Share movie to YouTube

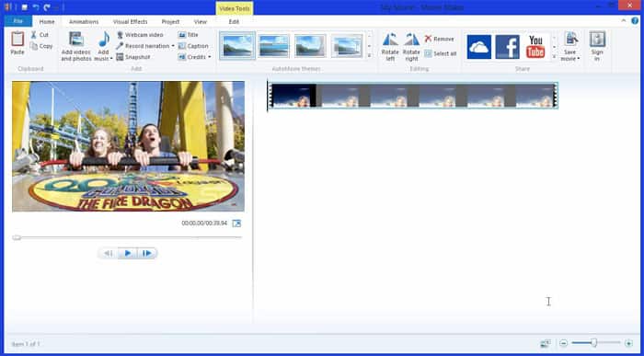(x=535, y=47)
